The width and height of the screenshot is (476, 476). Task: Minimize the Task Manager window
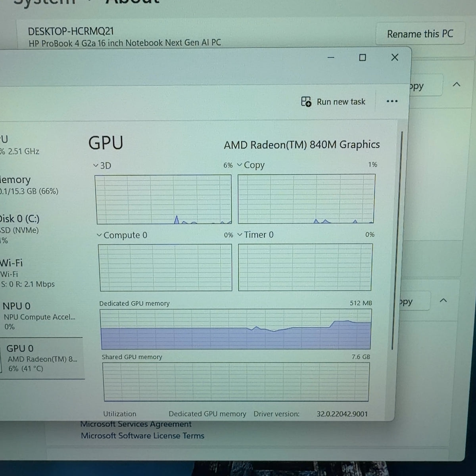click(x=331, y=58)
